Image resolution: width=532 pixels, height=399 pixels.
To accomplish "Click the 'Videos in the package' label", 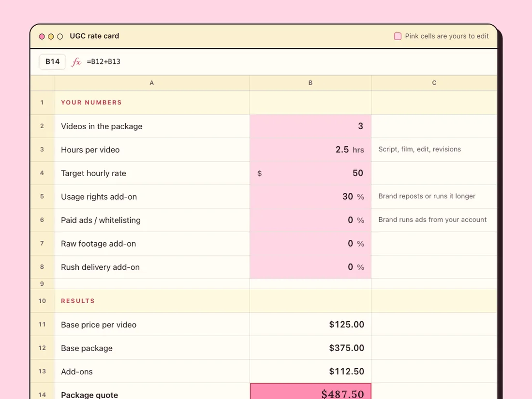I will (x=102, y=126).
